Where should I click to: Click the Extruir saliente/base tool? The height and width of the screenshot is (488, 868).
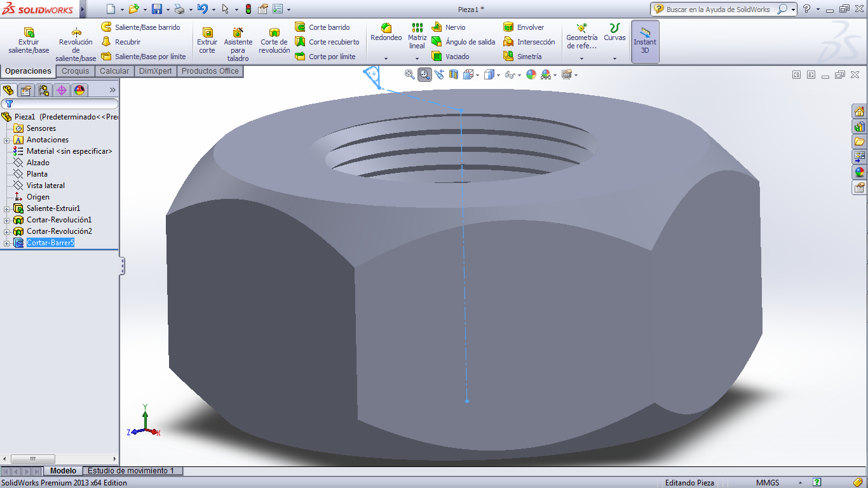tap(29, 41)
